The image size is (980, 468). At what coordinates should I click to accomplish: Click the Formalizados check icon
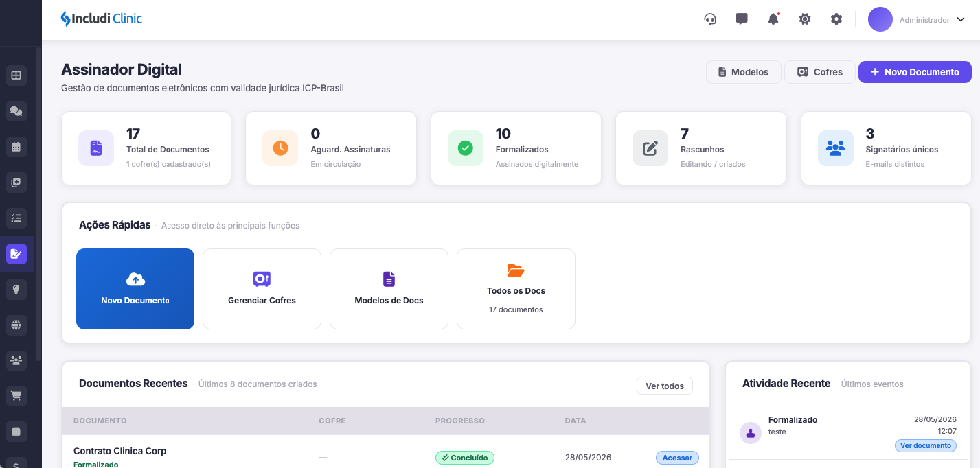point(466,148)
